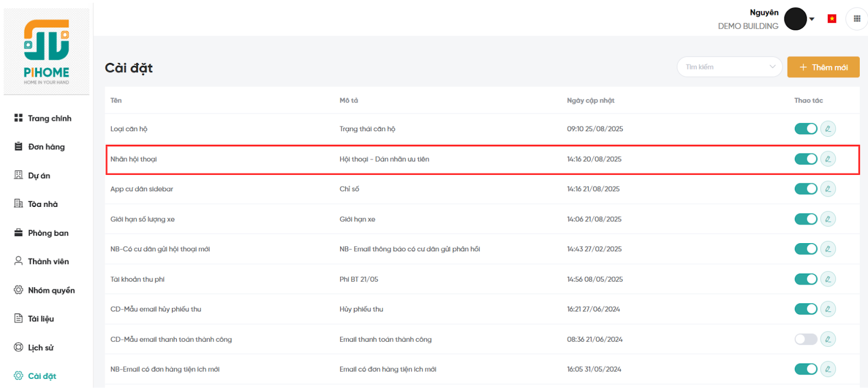Click edit icon for CD-Mẫu email hủy phiếu thu
This screenshot has width=868, height=388.
[x=828, y=309]
